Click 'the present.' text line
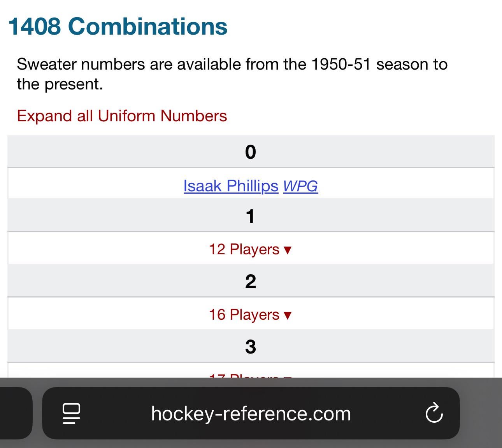The width and height of the screenshot is (502, 448). point(60,84)
